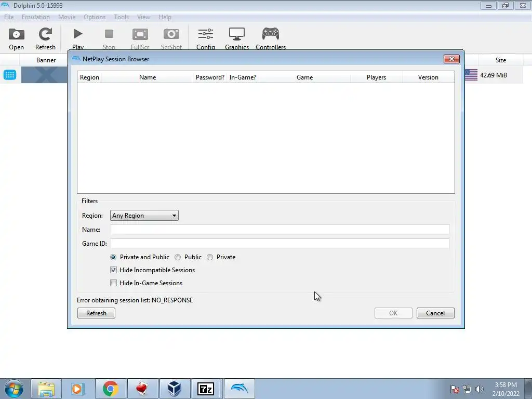Open the Movie menu

67,17
